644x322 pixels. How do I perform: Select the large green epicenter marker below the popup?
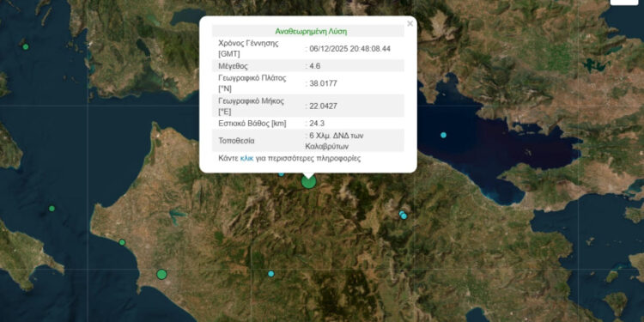click(308, 181)
